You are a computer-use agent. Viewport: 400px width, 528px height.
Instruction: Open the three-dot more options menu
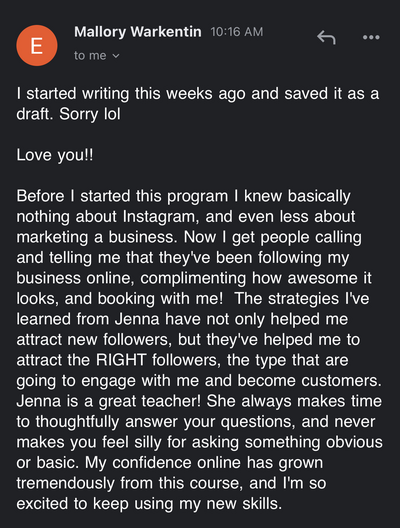(x=371, y=37)
